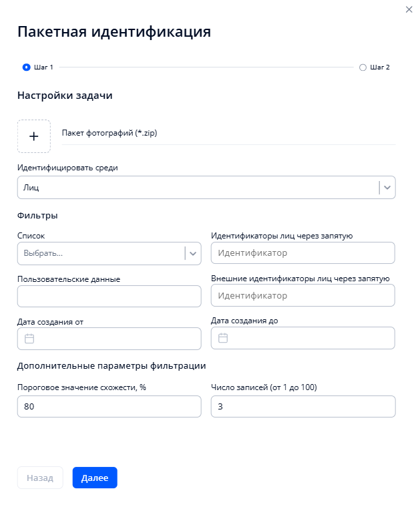The image size is (420, 515).
Task: Click calendar icon in 'Дата создания от'
Action: pos(29,339)
